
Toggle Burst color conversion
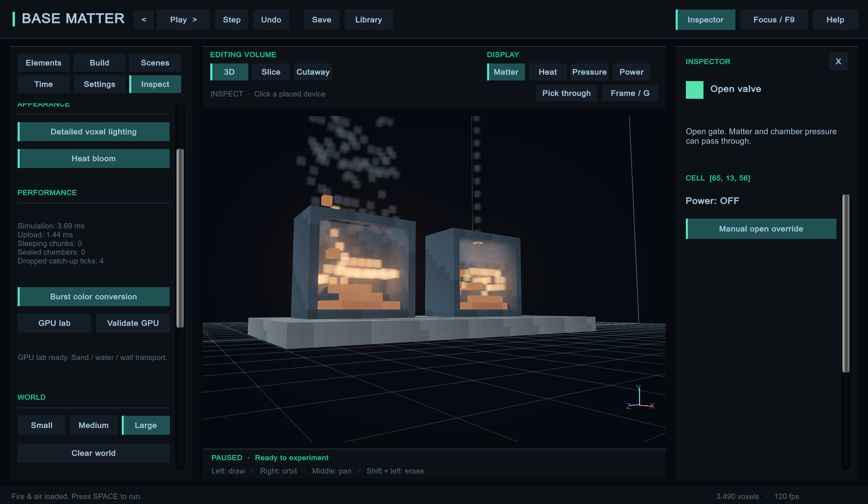94,297
